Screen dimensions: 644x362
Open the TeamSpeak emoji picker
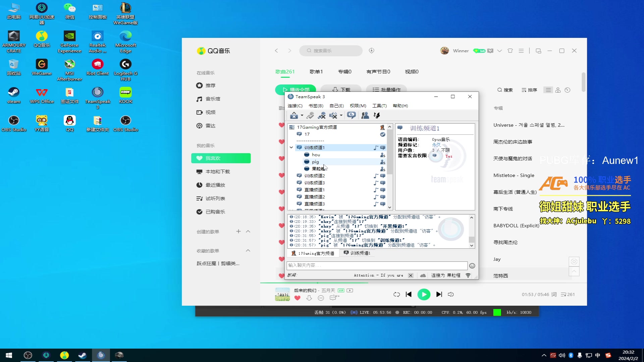(x=472, y=266)
